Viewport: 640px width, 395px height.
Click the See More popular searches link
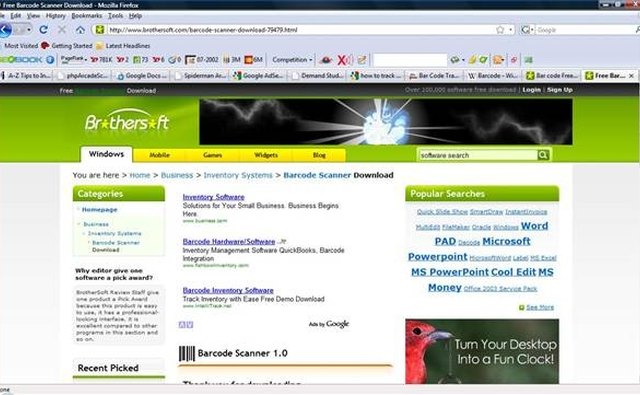click(x=540, y=307)
